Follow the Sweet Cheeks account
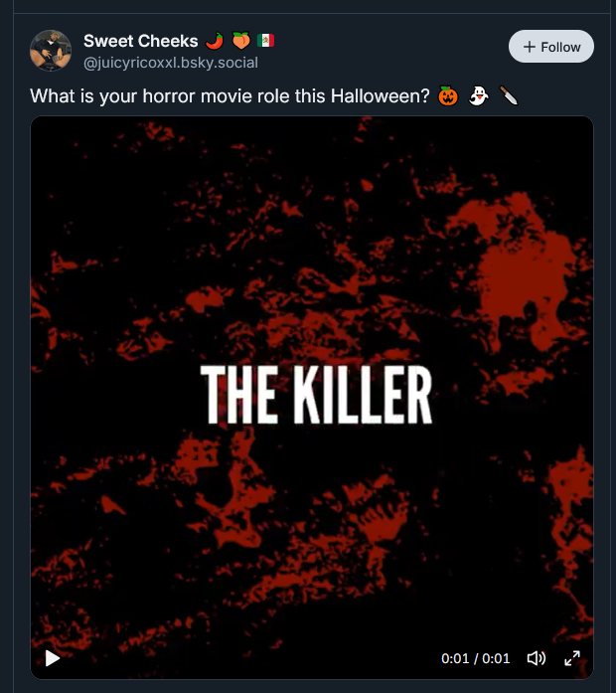Viewport: 616px width, 693px height. [x=551, y=47]
